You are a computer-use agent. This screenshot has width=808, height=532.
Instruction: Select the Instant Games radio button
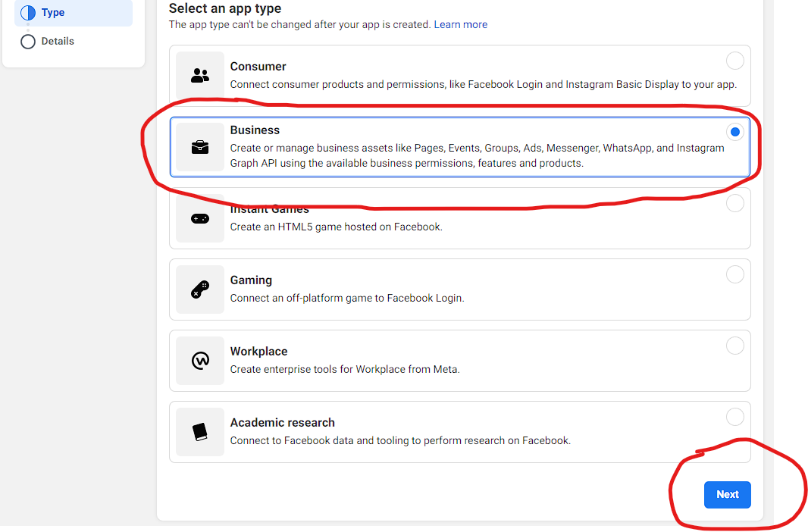pos(734,203)
